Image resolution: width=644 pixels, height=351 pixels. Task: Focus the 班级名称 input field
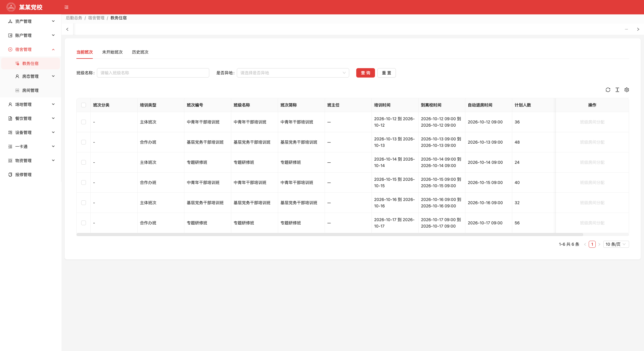153,73
